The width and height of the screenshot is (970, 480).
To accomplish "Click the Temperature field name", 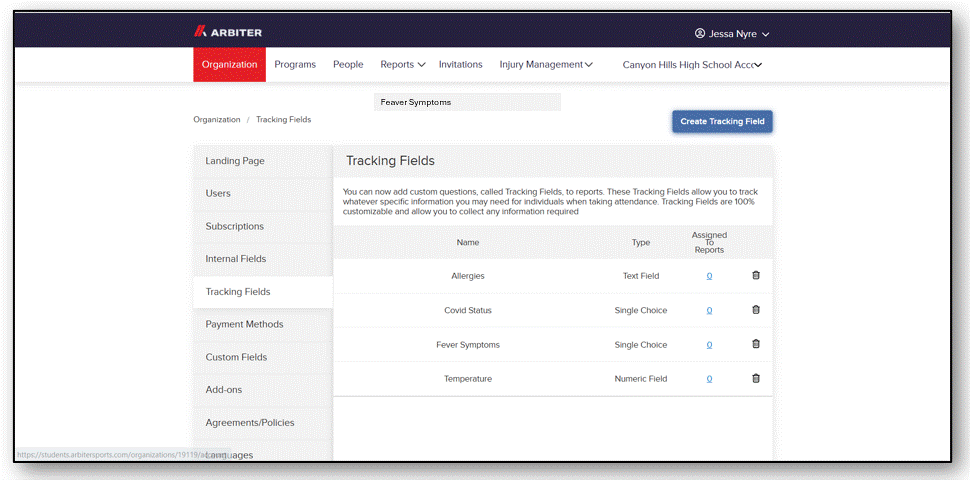I will pyautogui.click(x=468, y=379).
